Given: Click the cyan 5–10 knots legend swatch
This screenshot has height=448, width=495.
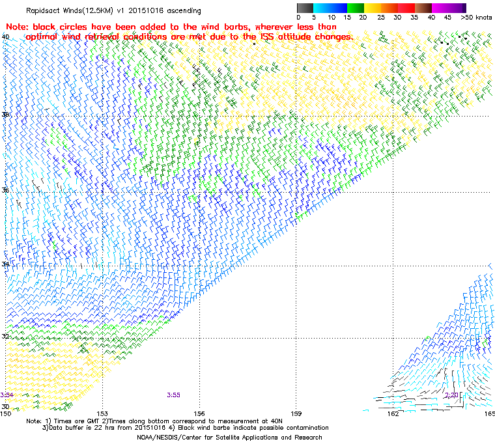Looking at the screenshot, I should (x=322, y=8).
